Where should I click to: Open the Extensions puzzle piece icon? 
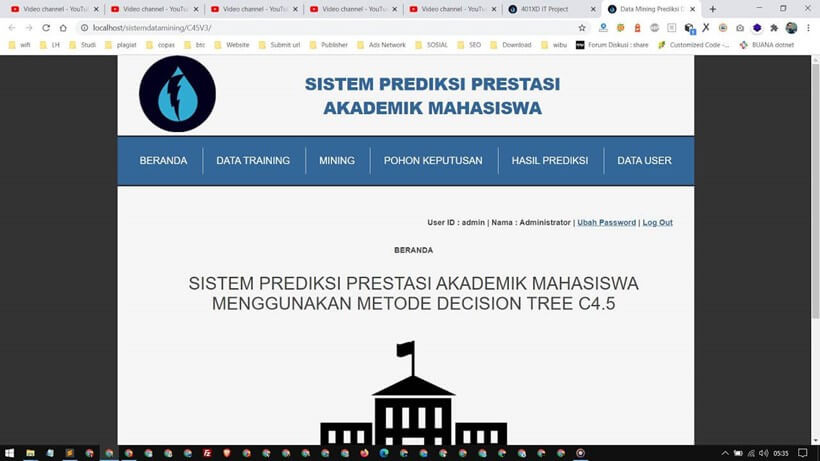[x=774, y=28]
